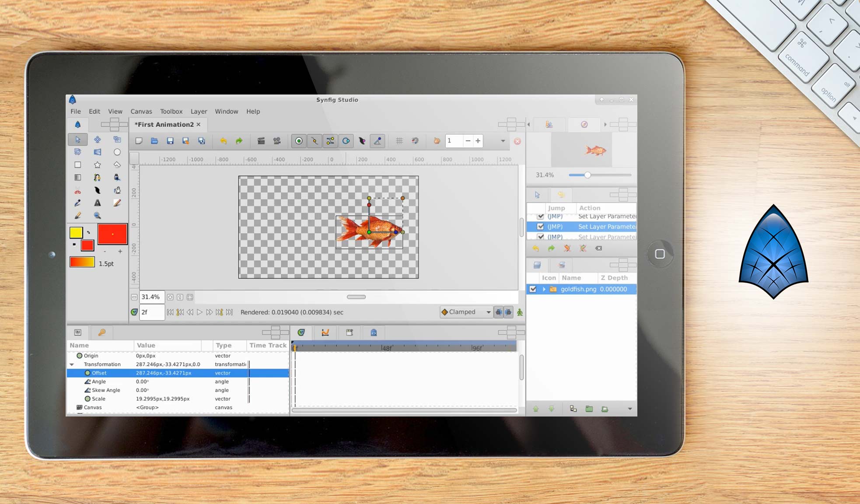Toggle visibility checkbox of goldfish.png layer
This screenshot has height=504, width=860.
coord(533,289)
